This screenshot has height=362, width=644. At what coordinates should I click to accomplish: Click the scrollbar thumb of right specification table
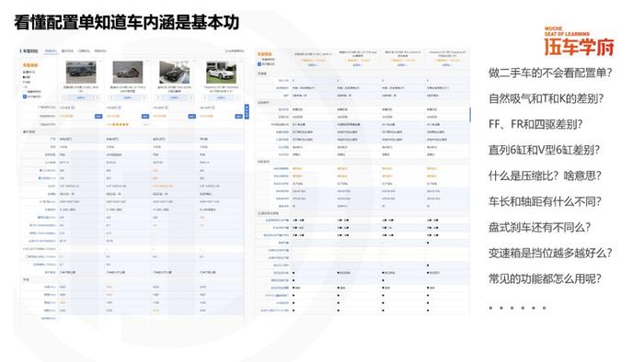pos(470,114)
